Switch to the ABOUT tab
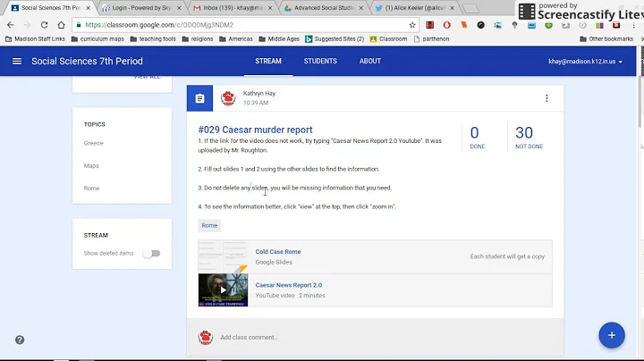This screenshot has height=361, width=644. tap(370, 61)
